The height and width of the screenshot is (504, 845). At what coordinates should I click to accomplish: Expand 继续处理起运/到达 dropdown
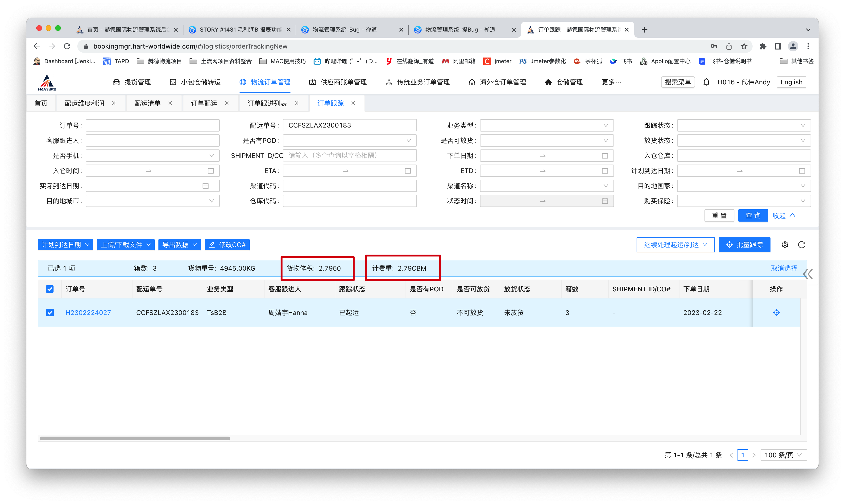(675, 244)
